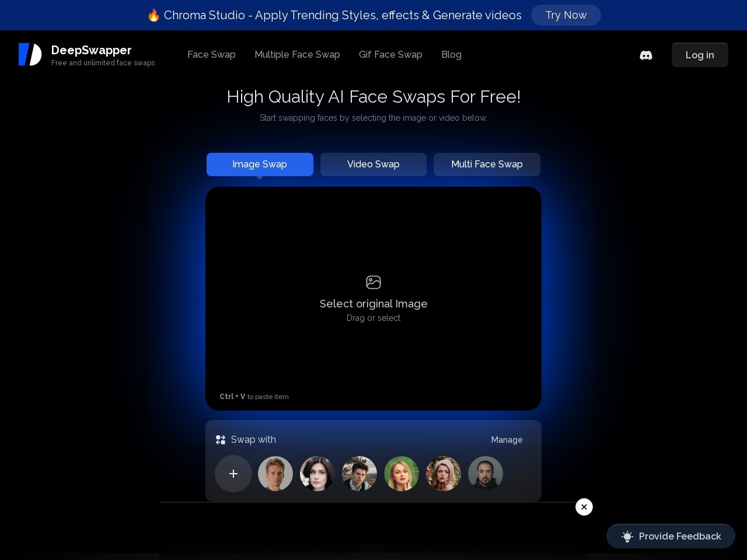Image resolution: width=747 pixels, height=560 pixels.
Task: Switch to the Video Swap tab
Action: coord(373,164)
